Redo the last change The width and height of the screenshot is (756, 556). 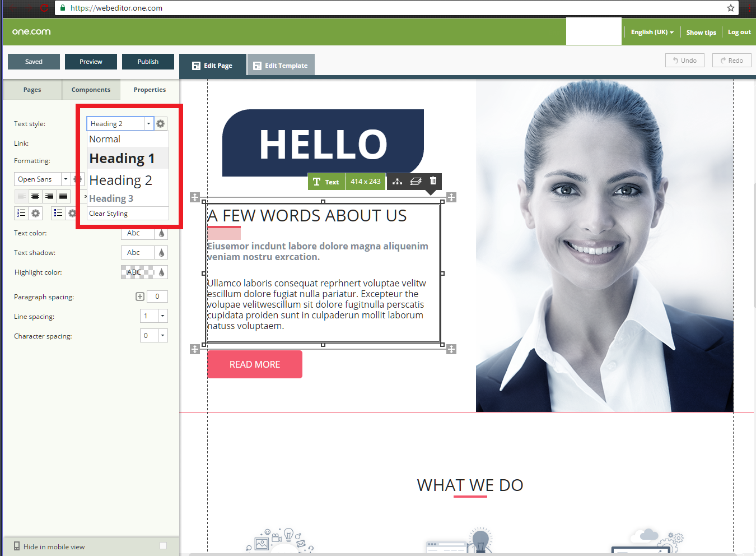pos(732,60)
